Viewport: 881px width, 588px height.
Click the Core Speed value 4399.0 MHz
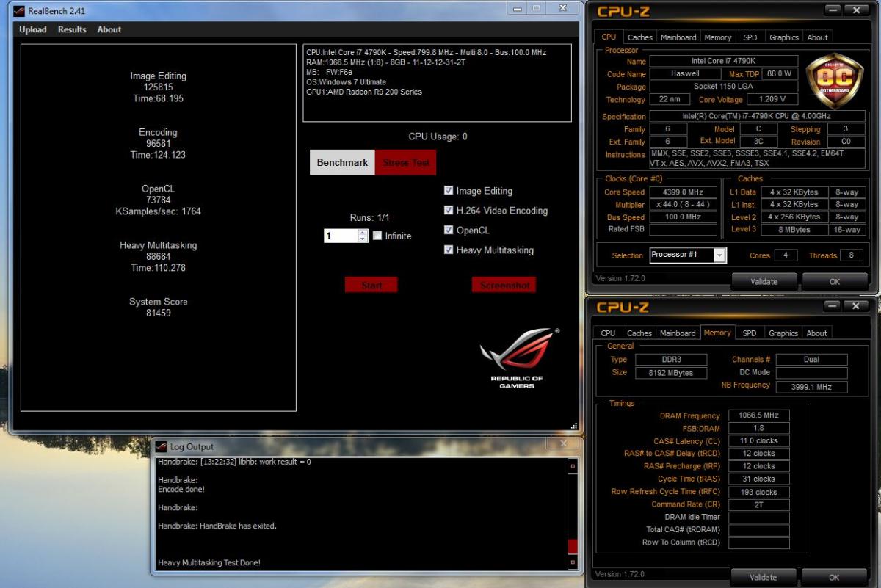(x=683, y=192)
